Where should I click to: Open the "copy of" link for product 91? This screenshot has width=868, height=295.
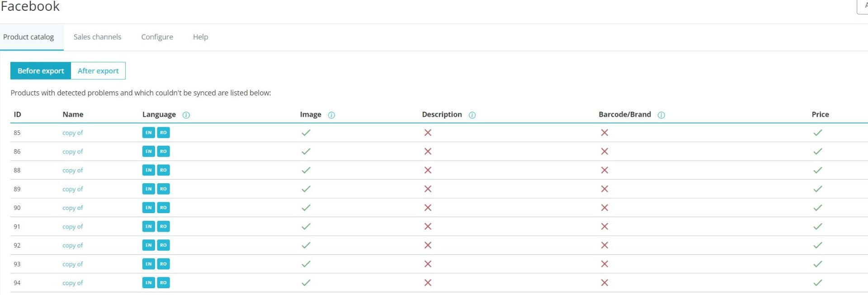73,227
